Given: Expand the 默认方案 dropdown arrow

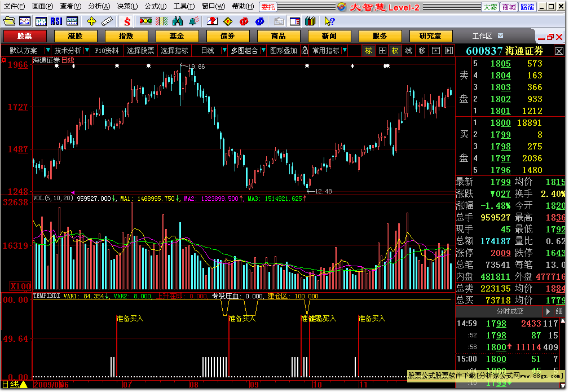Looking at the screenshot, I should coord(47,50).
